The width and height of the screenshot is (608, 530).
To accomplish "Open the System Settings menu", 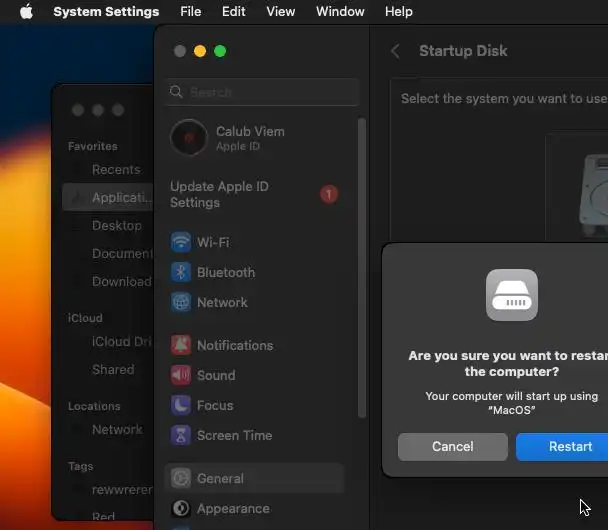I will click(x=106, y=12).
